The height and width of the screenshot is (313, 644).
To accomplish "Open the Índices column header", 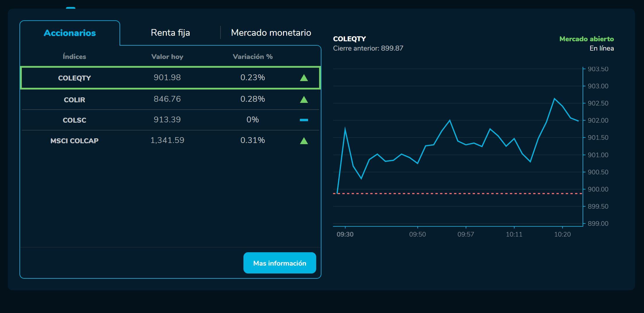I will click(74, 56).
